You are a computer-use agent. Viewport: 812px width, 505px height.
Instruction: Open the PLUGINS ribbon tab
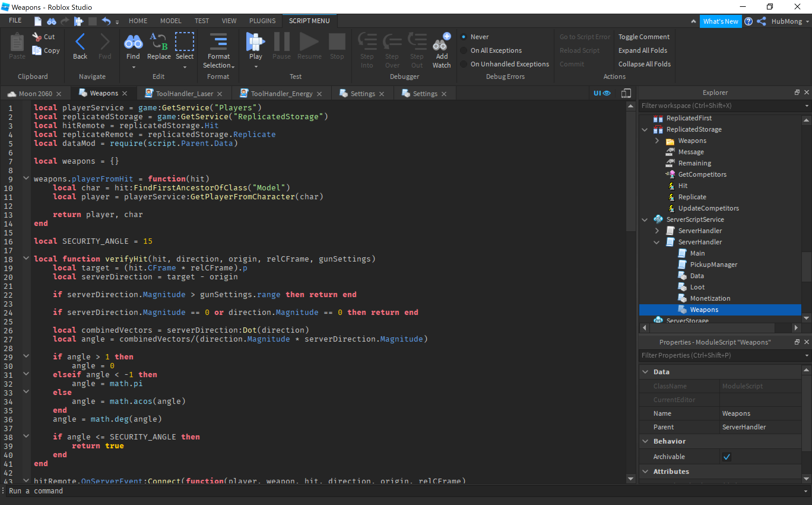pos(262,21)
